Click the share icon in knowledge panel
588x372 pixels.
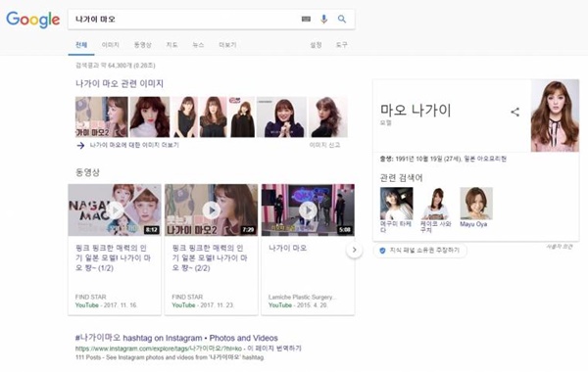coord(515,112)
